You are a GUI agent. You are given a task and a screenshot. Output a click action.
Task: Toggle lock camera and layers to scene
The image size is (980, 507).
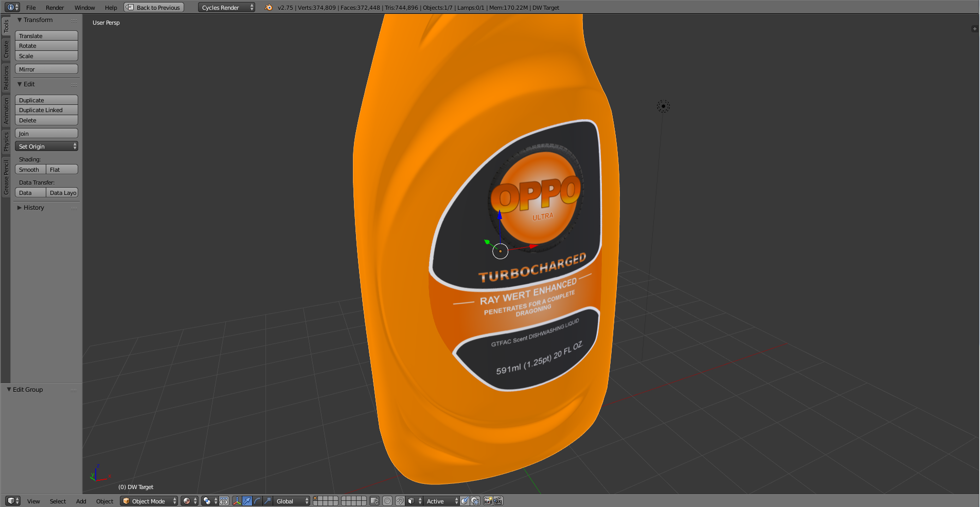pos(375,501)
